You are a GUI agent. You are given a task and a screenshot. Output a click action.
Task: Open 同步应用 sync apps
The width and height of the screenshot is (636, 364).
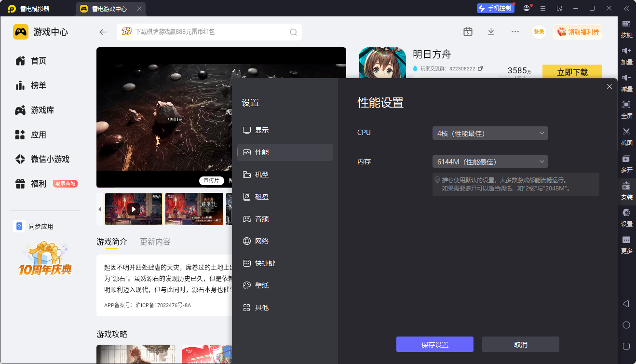34,227
